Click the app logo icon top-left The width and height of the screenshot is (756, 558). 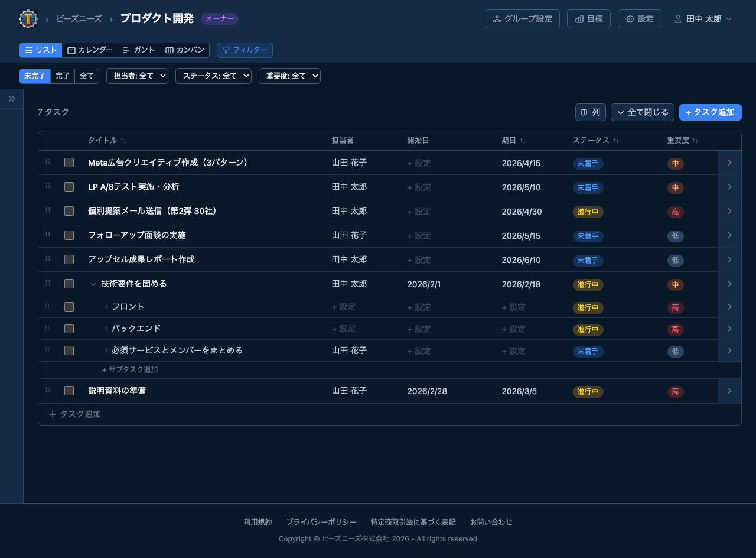pos(27,18)
